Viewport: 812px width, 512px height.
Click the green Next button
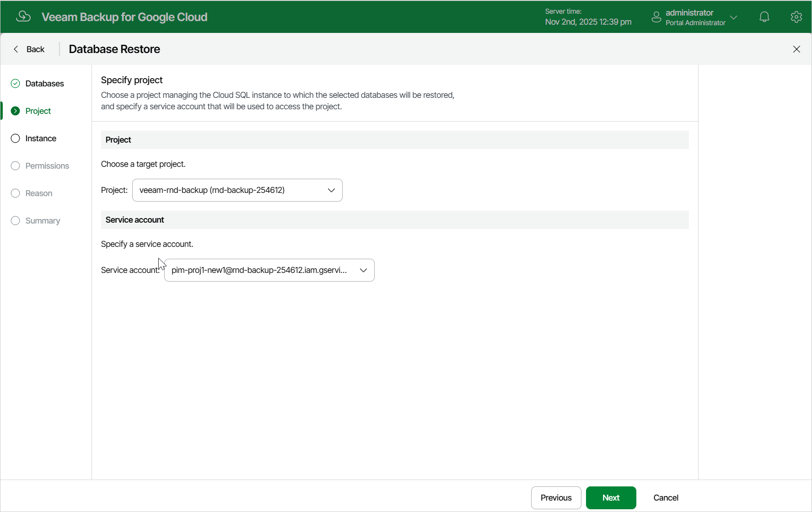click(611, 498)
